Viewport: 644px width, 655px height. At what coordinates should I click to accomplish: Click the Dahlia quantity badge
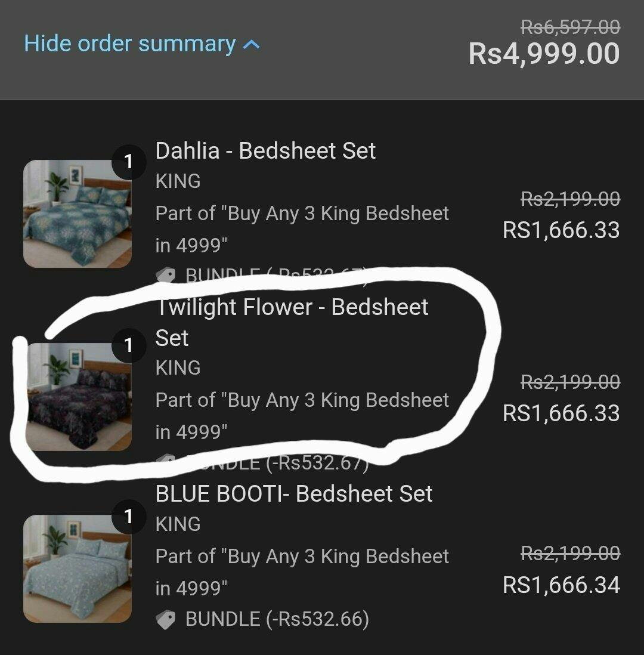[x=128, y=162]
